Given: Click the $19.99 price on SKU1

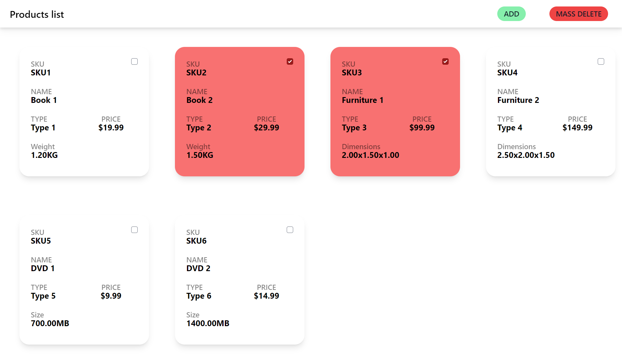Looking at the screenshot, I should pos(111,128).
